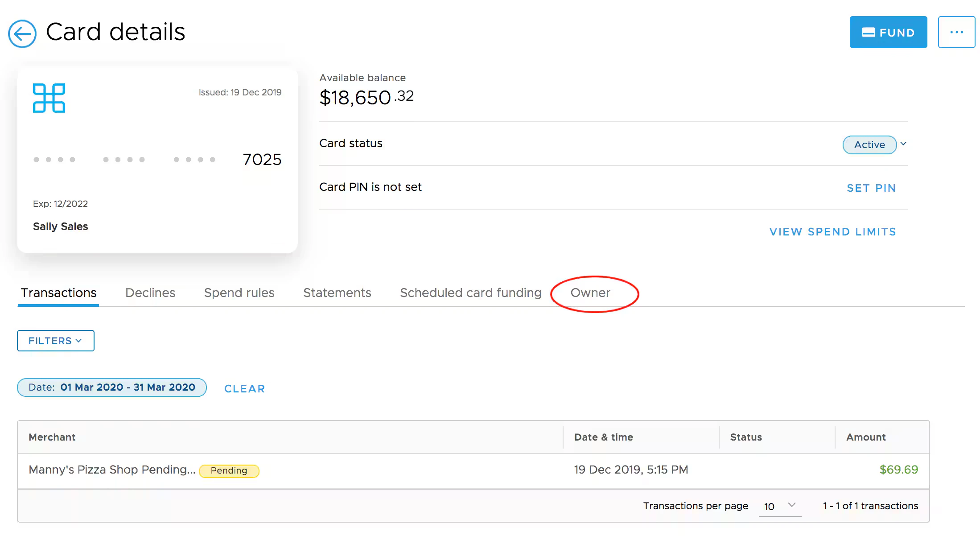Screen dimensions: 980x536
Task: Select the Scheduled card funding tab
Action: pyautogui.click(x=470, y=293)
